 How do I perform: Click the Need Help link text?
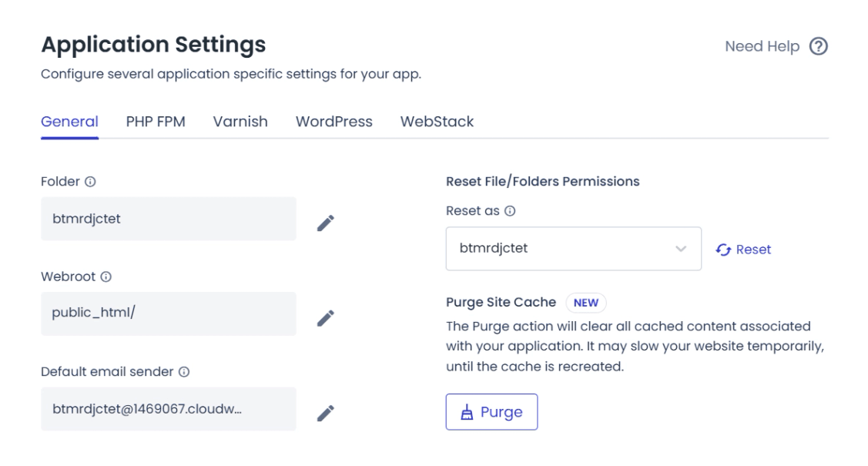[x=762, y=47]
